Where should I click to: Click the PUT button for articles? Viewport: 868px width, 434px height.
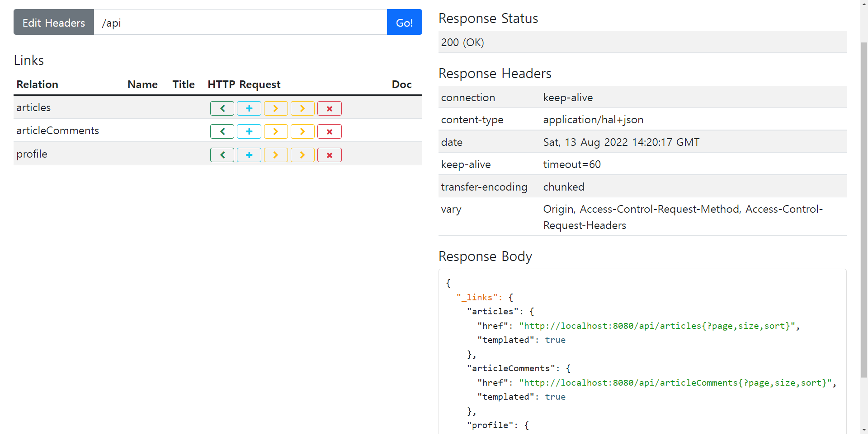pos(276,108)
